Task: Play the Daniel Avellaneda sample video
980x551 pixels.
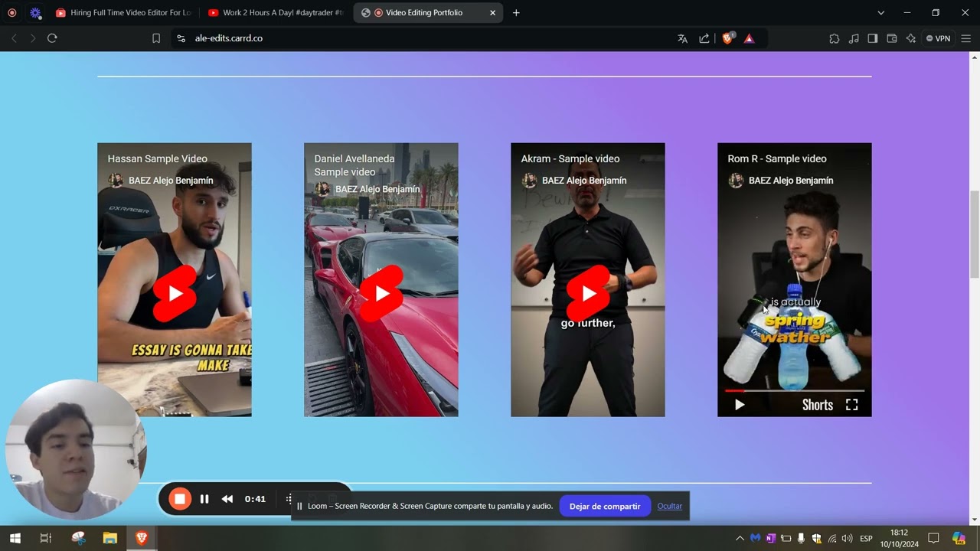Action: pyautogui.click(x=381, y=293)
